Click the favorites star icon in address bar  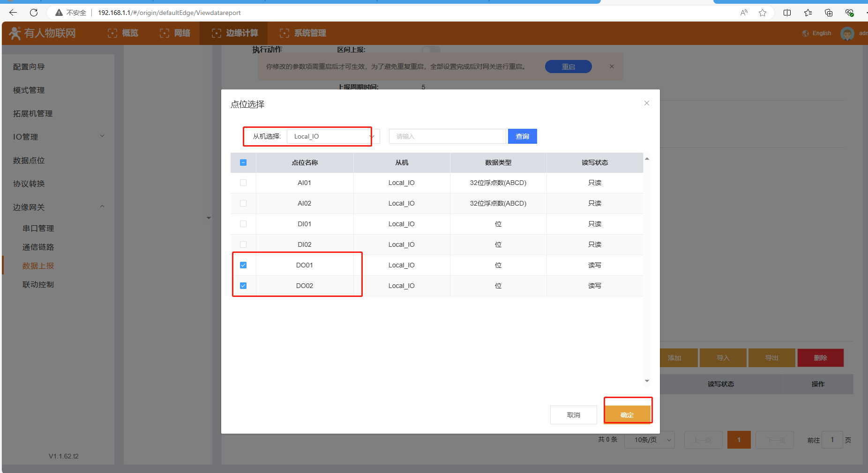763,13
